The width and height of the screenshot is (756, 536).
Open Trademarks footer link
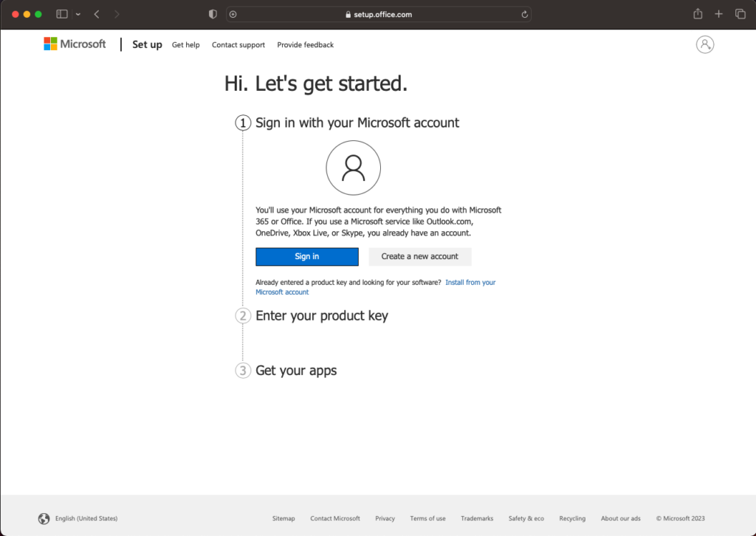click(477, 518)
